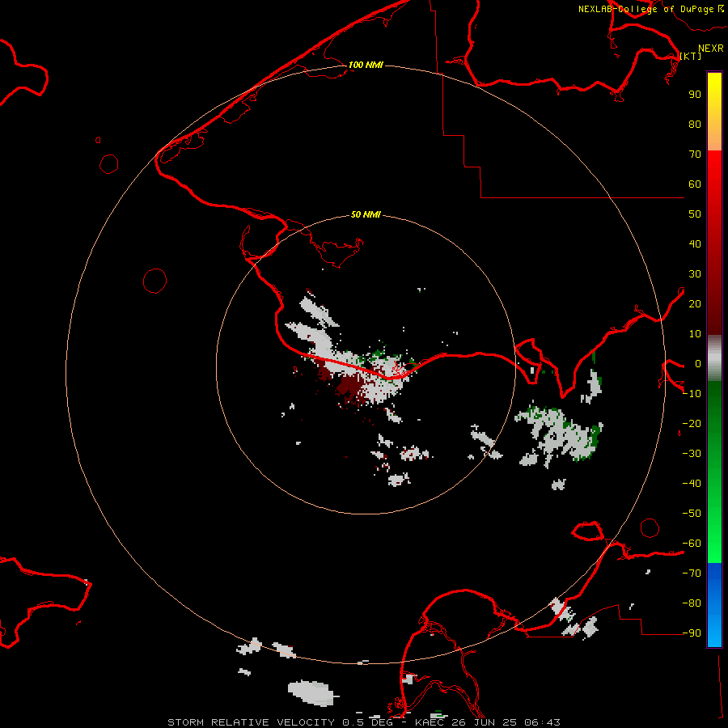Click the -70 value on velocity scale
Viewport: 728px width, 728px height.
[x=692, y=574]
